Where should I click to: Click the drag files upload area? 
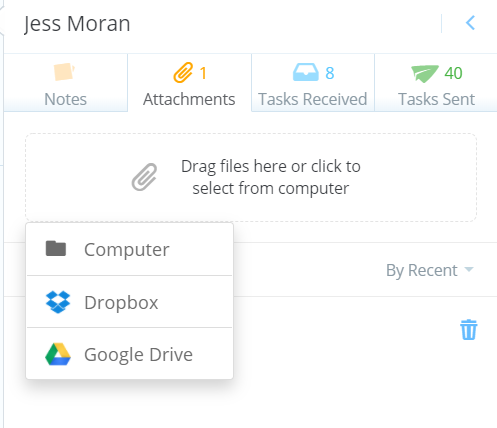tap(251, 177)
